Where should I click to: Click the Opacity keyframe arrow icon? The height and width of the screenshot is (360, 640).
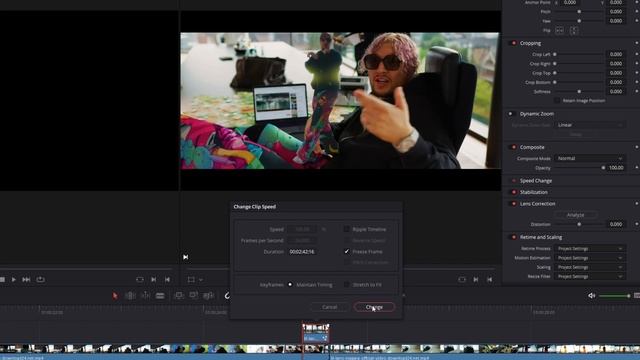tap(637, 167)
